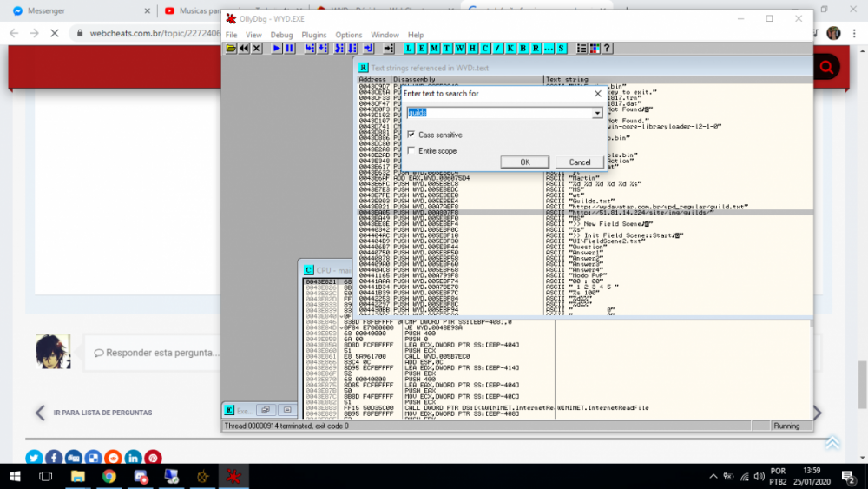Click the Go to address toolbar icon

click(389, 48)
